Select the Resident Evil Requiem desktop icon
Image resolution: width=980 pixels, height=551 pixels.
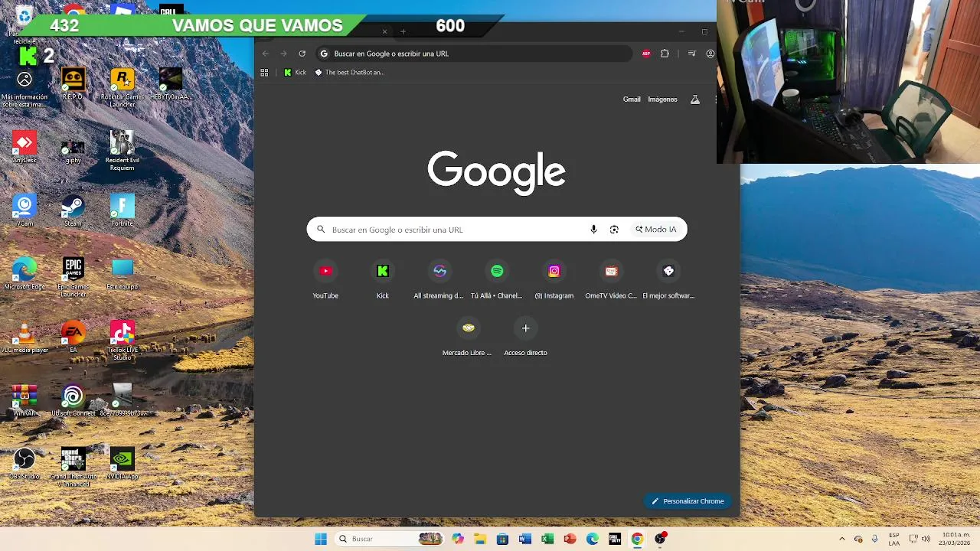pos(122,150)
